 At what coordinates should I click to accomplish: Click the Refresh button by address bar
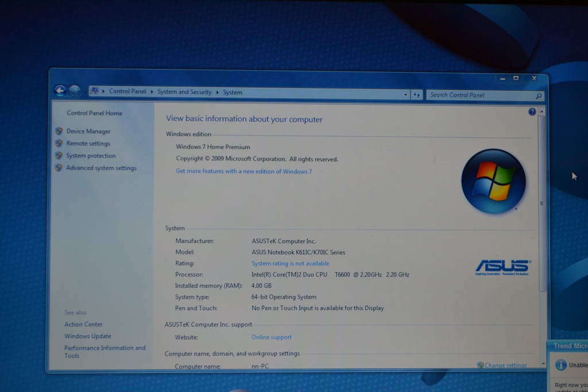(417, 95)
